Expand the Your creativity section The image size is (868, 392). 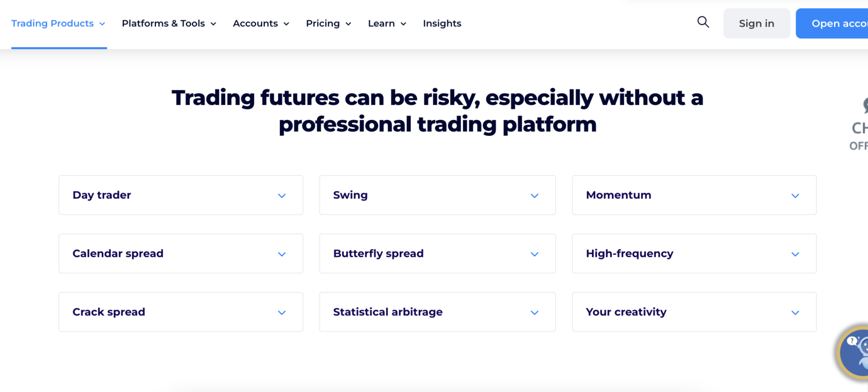694,312
